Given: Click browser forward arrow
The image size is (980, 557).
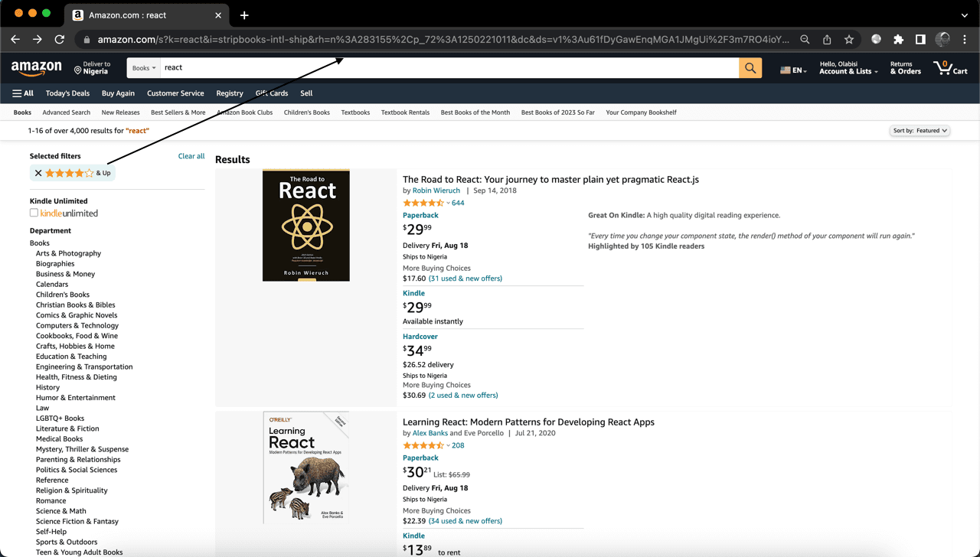Looking at the screenshot, I should [x=38, y=39].
